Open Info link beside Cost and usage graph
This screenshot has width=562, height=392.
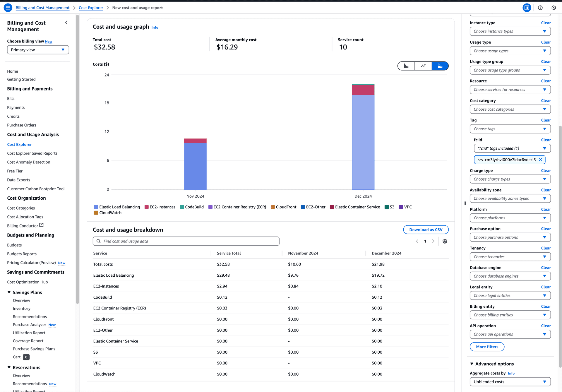click(155, 28)
